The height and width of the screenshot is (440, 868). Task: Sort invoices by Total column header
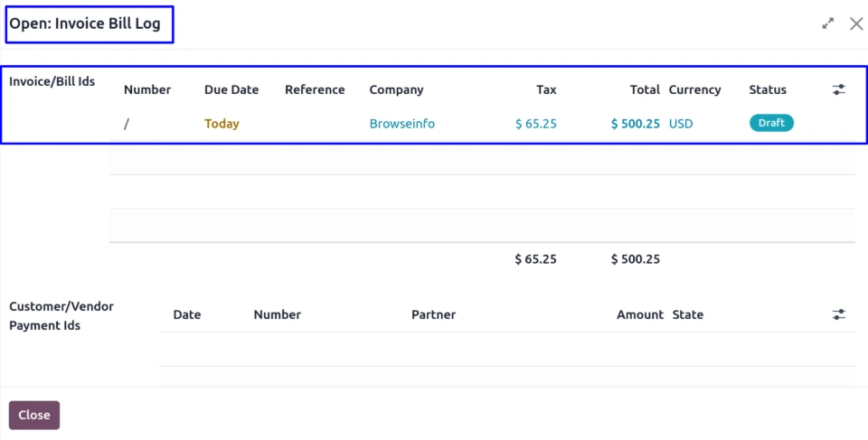tap(645, 89)
